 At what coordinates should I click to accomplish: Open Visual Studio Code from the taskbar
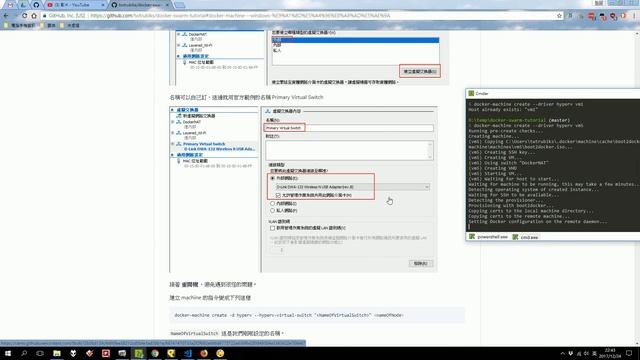click(x=188, y=353)
